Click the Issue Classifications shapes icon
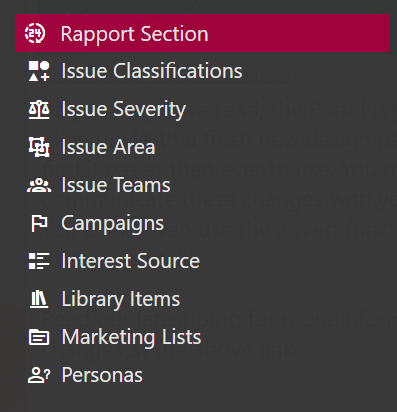397x412 pixels. (x=39, y=71)
